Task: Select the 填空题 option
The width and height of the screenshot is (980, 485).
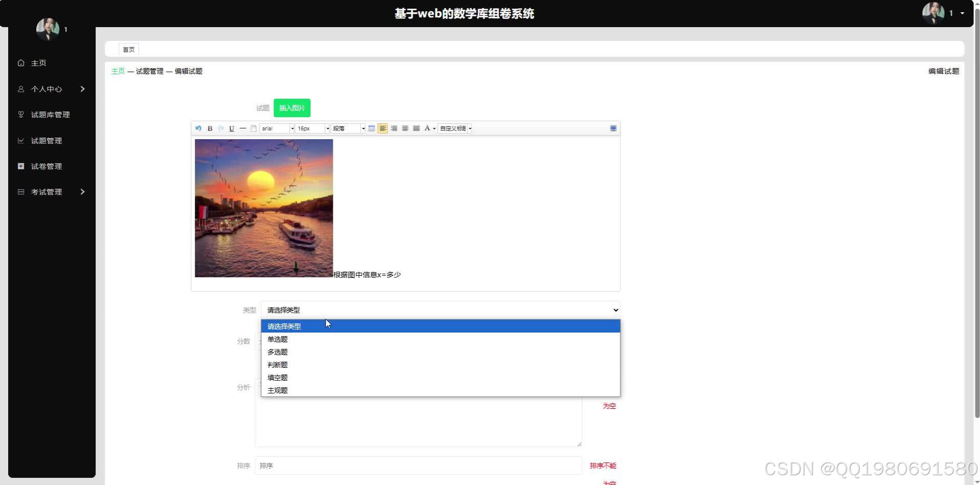Action: coord(440,378)
